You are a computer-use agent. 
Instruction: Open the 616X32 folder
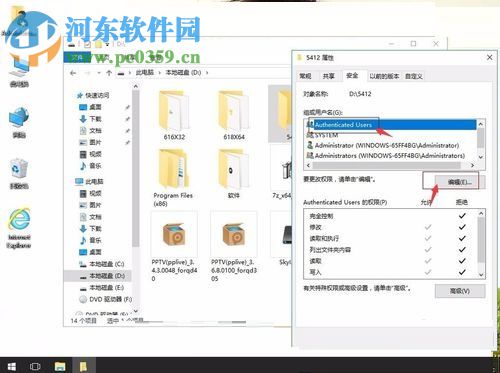tap(174, 115)
